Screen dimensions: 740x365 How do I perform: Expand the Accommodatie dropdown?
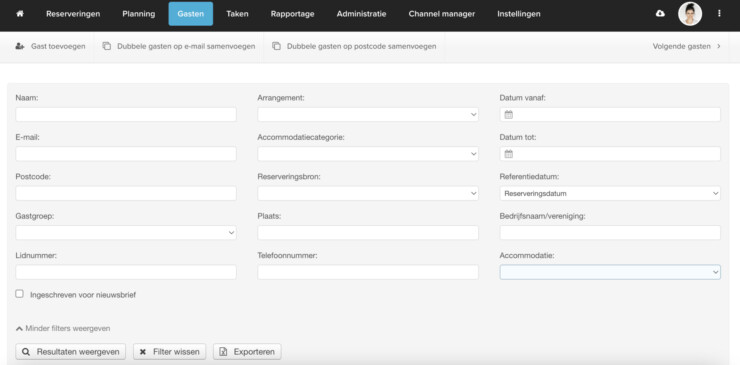(x=610, y=272)
